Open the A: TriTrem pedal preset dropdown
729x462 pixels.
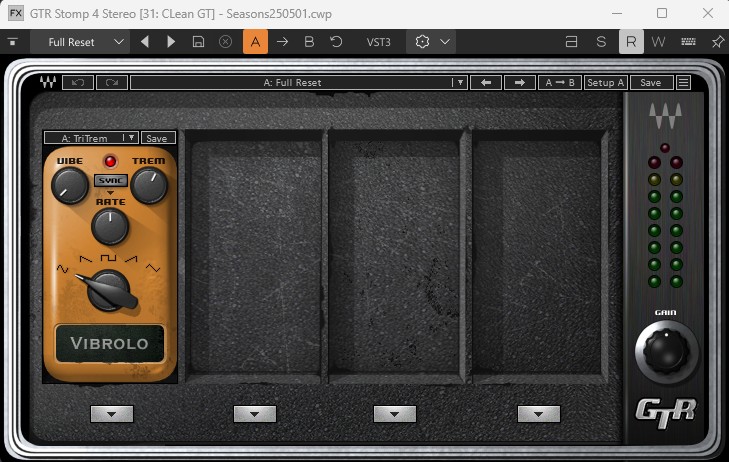pos(91,138)
